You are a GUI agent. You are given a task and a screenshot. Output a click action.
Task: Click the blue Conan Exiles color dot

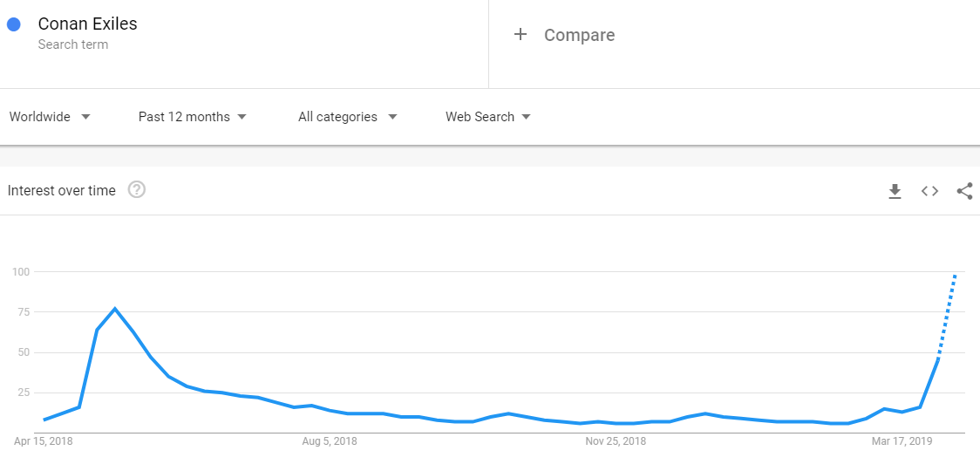pos(14,25)
